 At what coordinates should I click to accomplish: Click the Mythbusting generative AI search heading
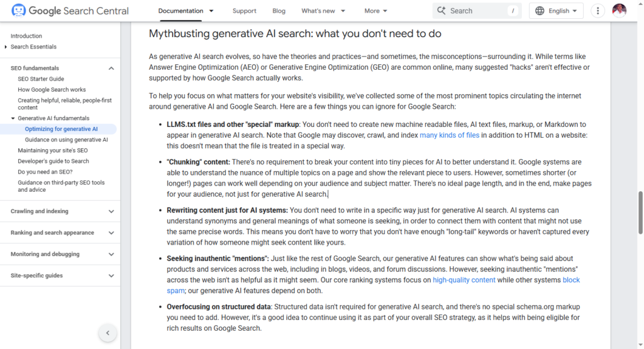[x=295, y=34]
